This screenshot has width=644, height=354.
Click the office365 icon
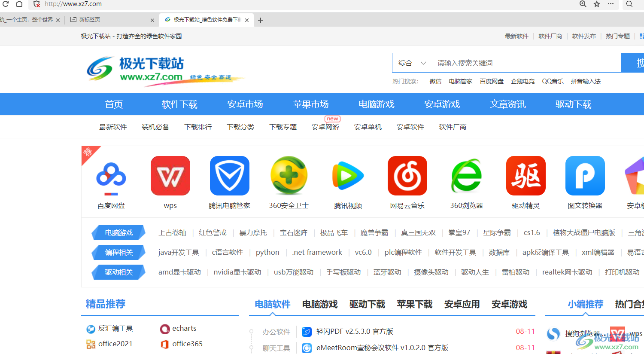pyautogui.click(x=165, y=344)
